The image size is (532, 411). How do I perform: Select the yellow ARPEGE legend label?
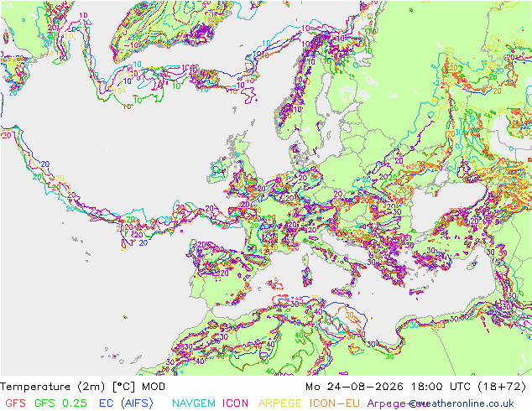pyautogui.click(x=280, y=403)
